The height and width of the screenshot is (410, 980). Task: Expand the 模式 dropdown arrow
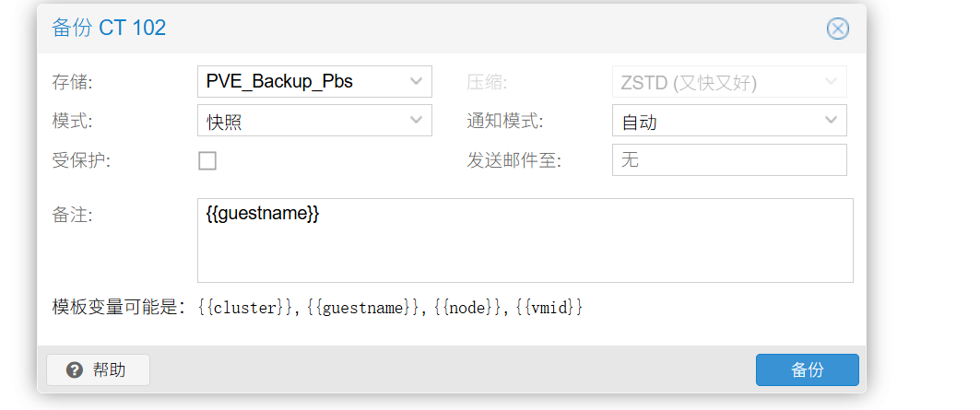(x=416, y=120)
